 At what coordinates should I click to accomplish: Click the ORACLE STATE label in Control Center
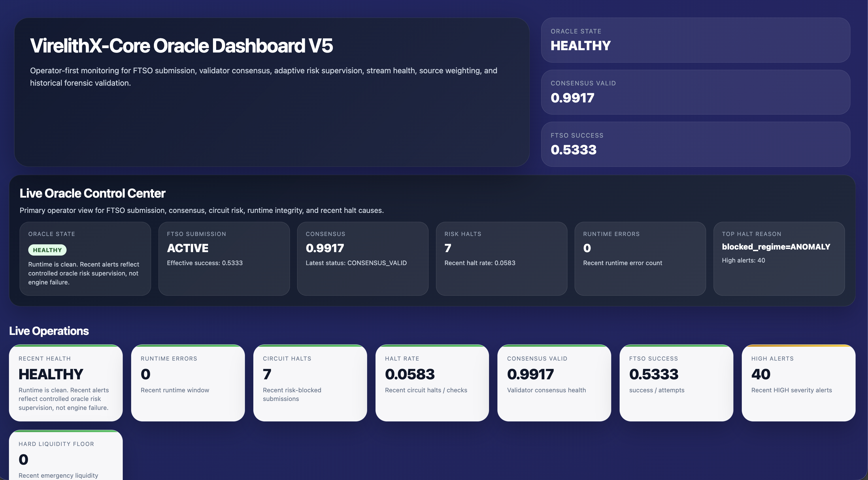(52, 234)
